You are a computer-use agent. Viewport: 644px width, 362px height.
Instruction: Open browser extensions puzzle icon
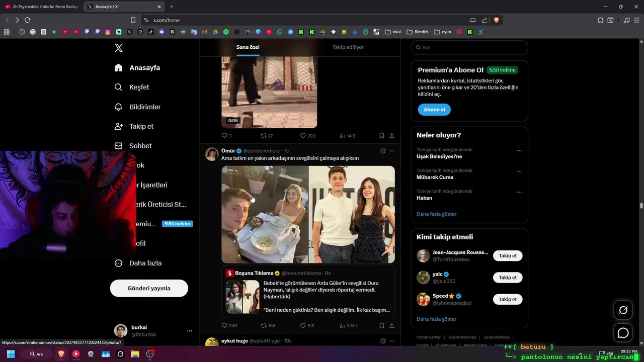click(600, 20)
